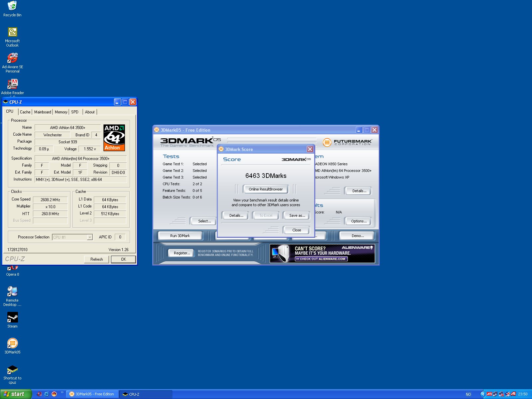Click the Windows start button
Image resolution: width=532 pixels, height=399 pixels.
coord(16,394)
